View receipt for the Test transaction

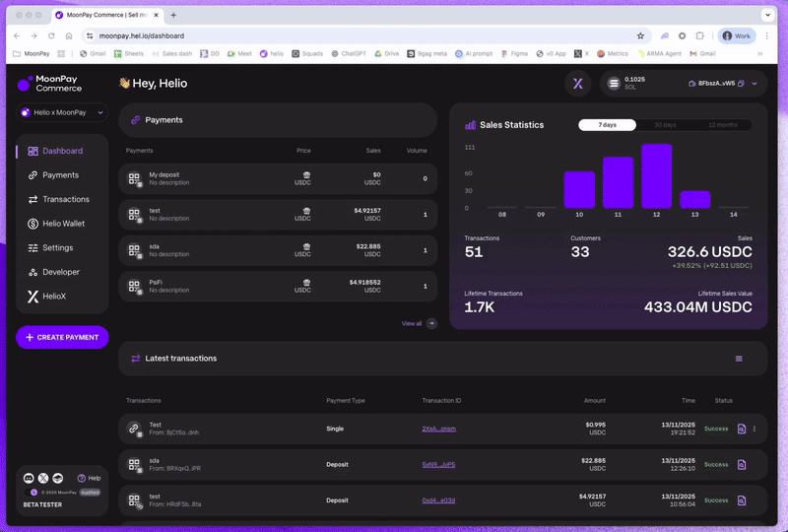(x=742, y=429)
